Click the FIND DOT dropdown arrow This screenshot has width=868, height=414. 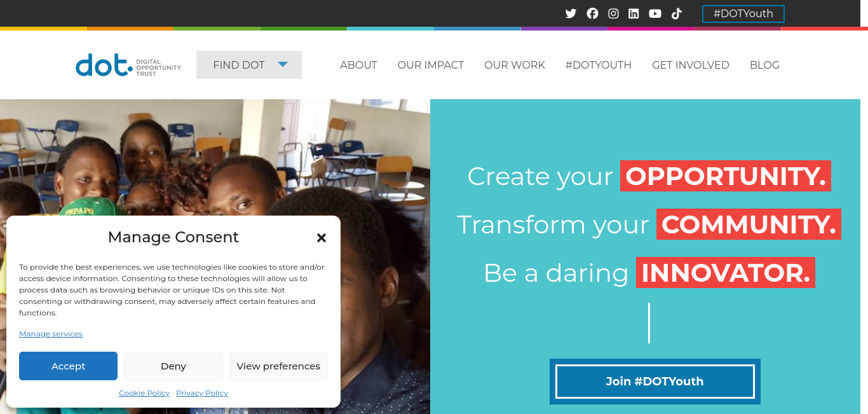coord(283,64)
